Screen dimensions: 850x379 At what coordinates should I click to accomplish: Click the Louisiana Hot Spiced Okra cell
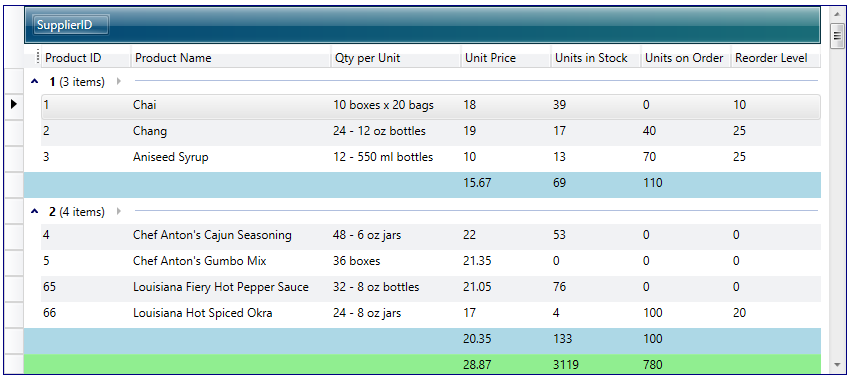[203, 313]
